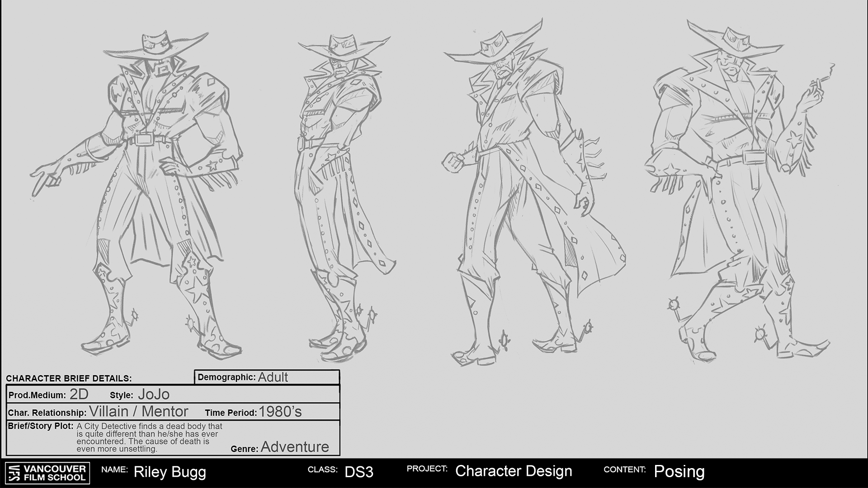This screenshot has width=868, height=488.
Task: Click the clenched-fist walking cowboy sketch
Action: pyautogui.click(x=536, y=192)
